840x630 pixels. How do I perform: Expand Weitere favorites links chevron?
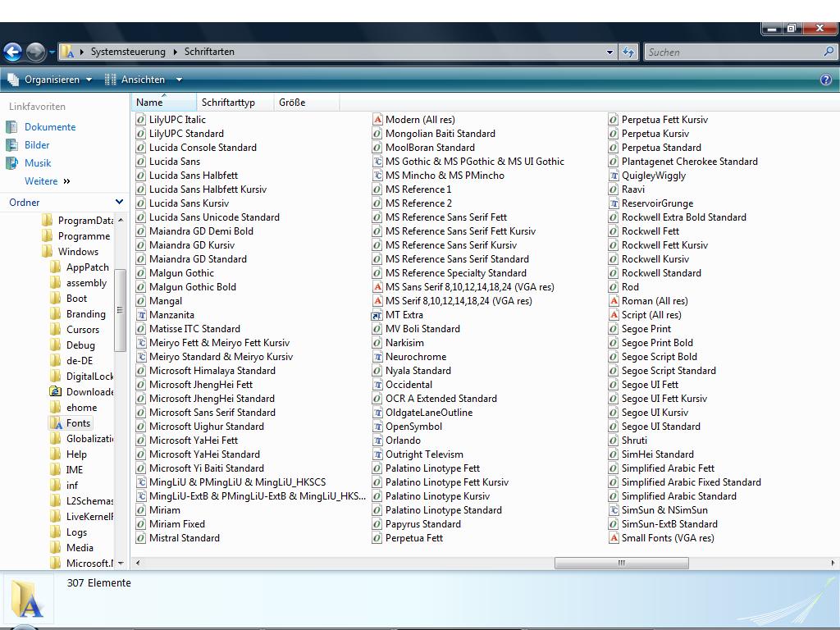click(x=67, y=181)
